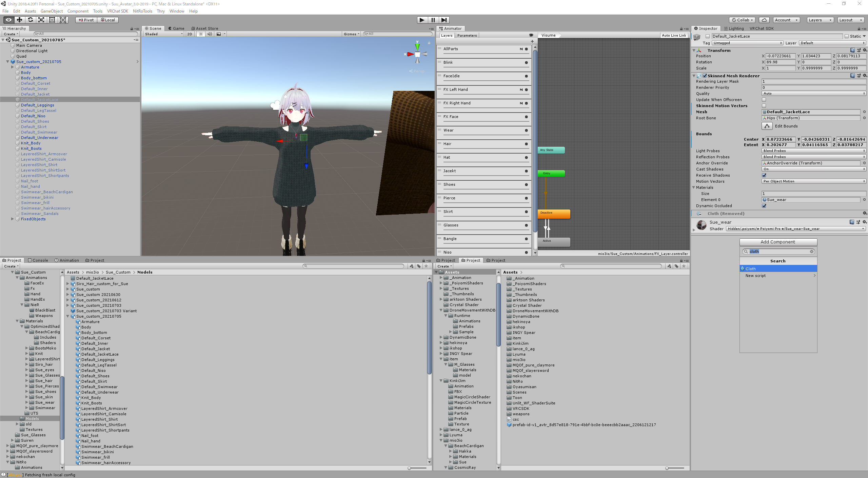Select the Rotate tool
This screenshot has height=478, width=868.
pos(31,20)
